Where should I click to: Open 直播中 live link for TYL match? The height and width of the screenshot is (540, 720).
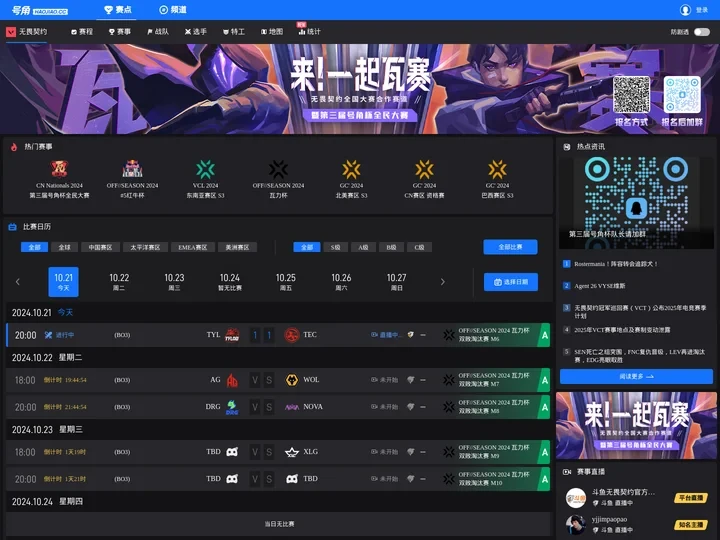[385, 335]
